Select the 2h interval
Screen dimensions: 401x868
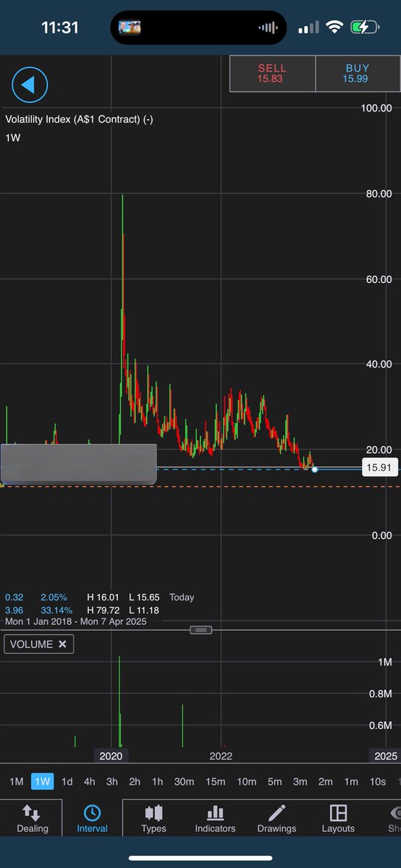tap(135, 781)
